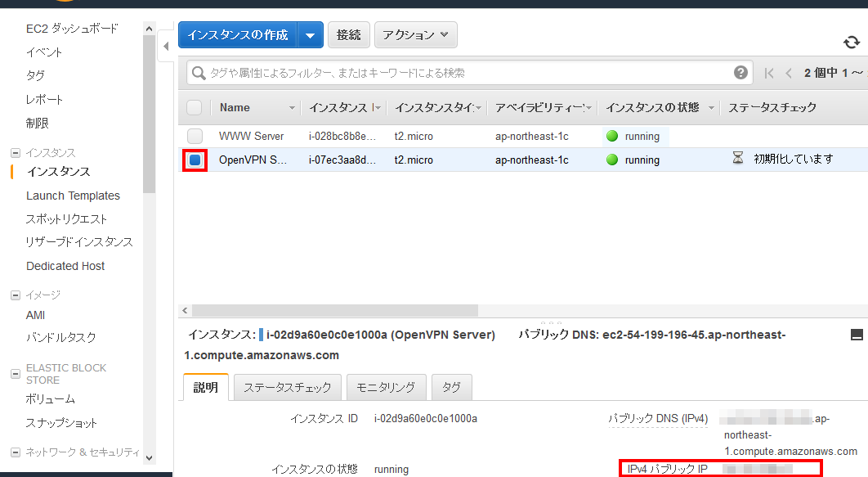This screenshot has height=477, width=868.
Task: Toggle the select-all instances checkbox
Action: (x=195, y=107)
